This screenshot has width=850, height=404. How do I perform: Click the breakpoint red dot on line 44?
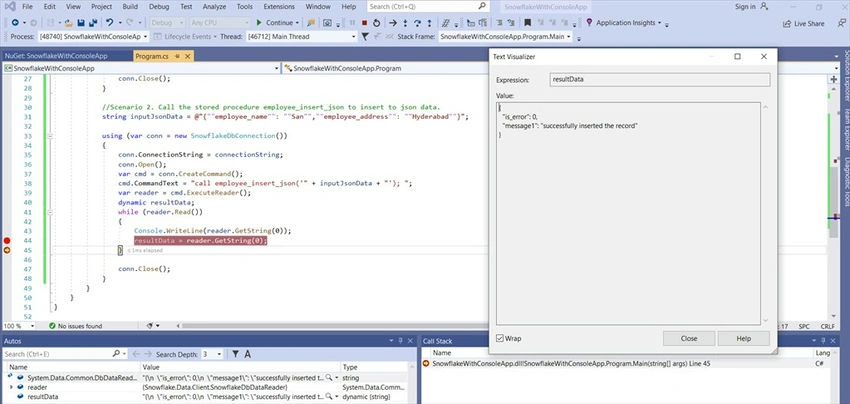click(7, 240)
